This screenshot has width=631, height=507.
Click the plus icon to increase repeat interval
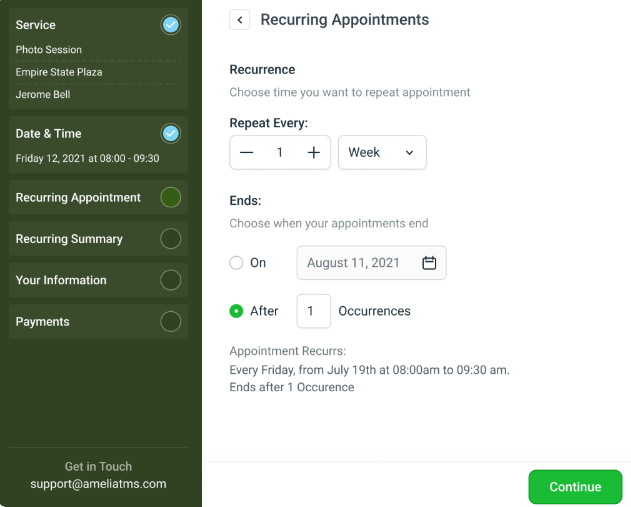tap(313, 153)
